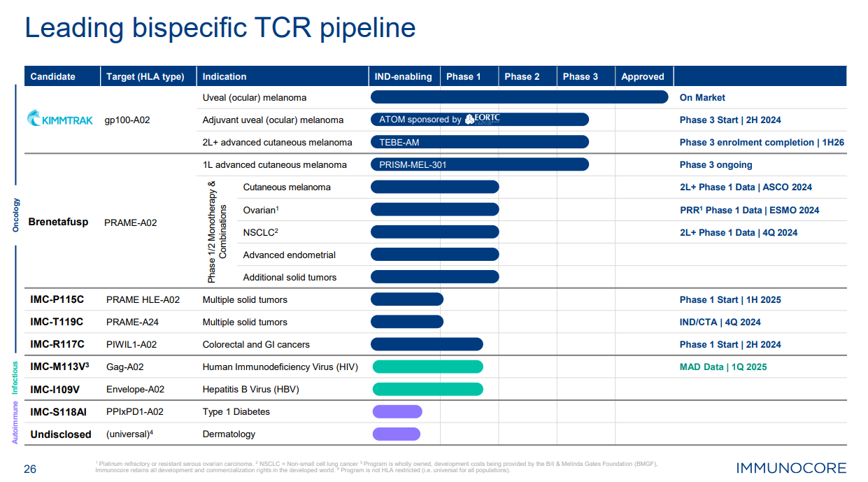This screenshot has width=868, height=482.
Task: Click the 'Target (HLA type)' column header
Action: (145, 76)
